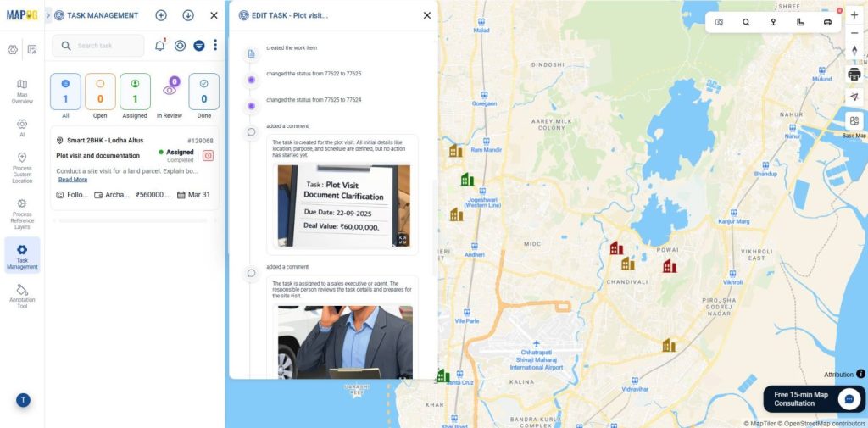Open the Plot Visit Document Clarification image
868x428 pixels.
pyautogui.click(x=344, y=205)
